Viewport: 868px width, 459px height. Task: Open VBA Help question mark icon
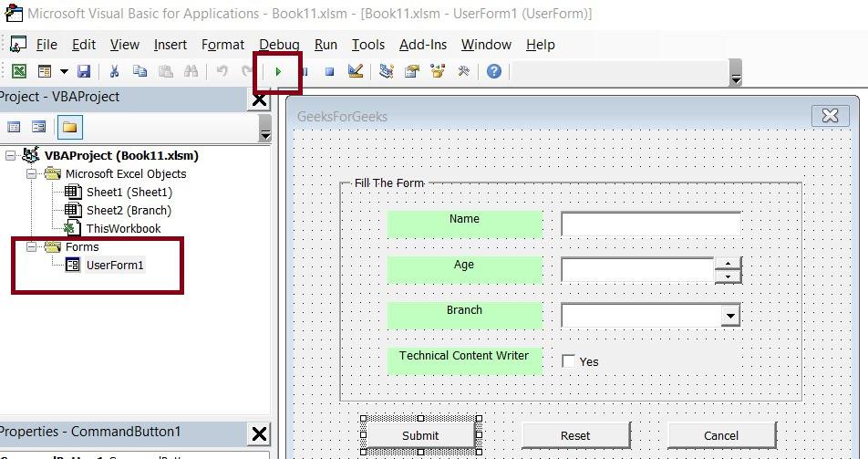pos(494,71)
